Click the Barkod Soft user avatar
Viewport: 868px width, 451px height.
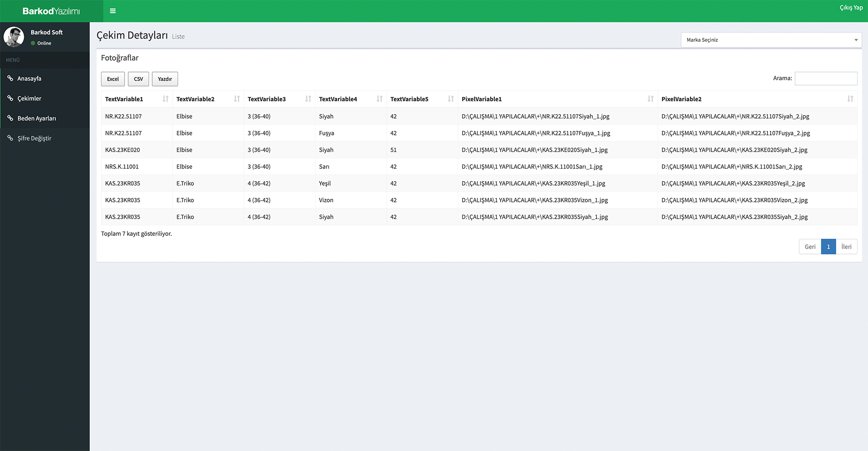pyautogui.click(x=14, y=37)
